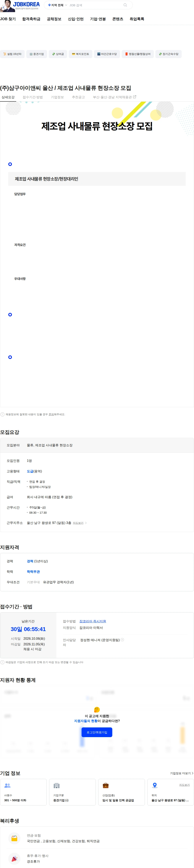Click the 울산 남구 왕생로 97 address text

(x=49, y=523)
